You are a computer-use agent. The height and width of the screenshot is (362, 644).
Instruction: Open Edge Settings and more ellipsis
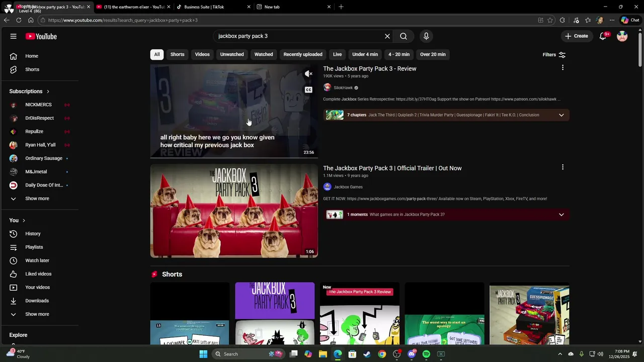point(612,20)
